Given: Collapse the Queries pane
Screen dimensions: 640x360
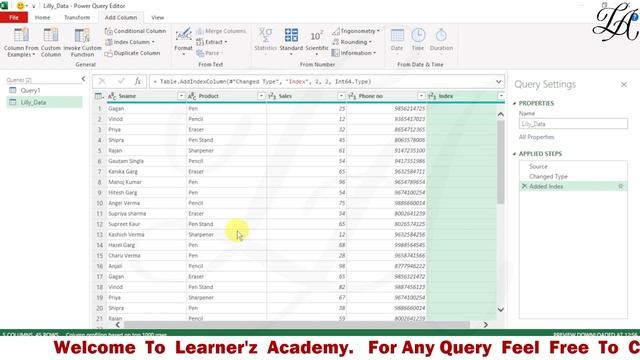Looking at the screenshot, I should 83,79.
